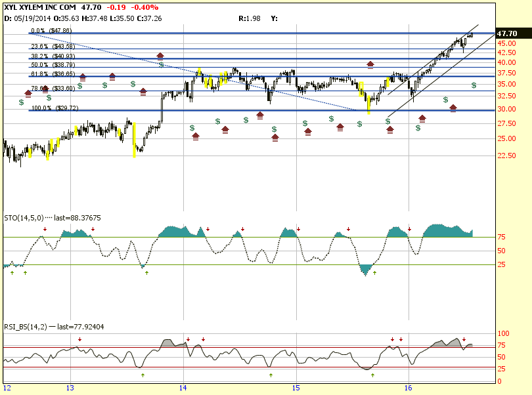
Task: Click the 27.50 price axis label
Action: click(x=506, y=123)
